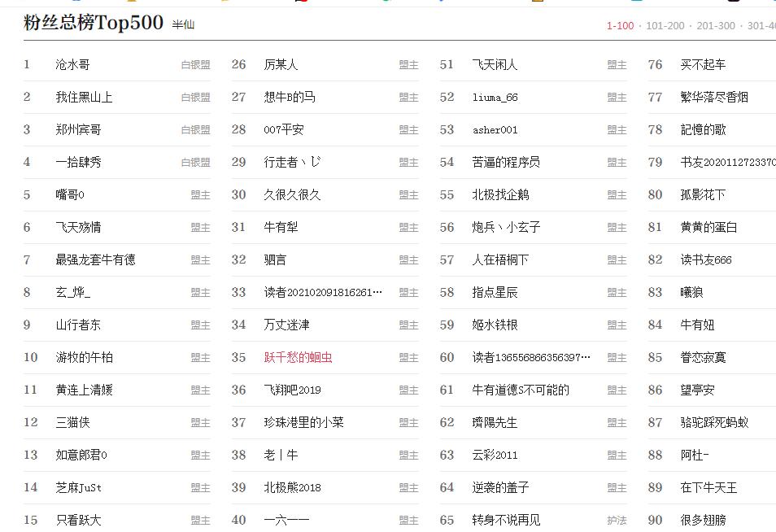Click on asher001 in the list
Screen dimensions: 776x532
(x=495, y=130)
